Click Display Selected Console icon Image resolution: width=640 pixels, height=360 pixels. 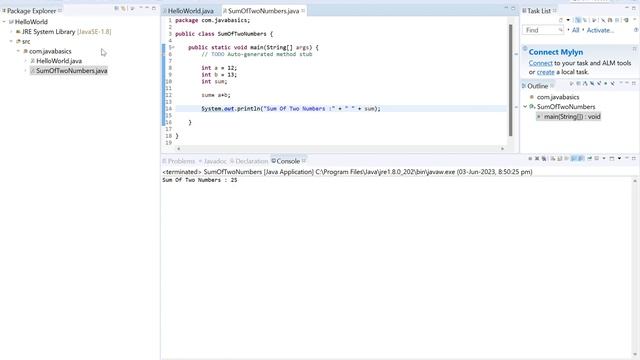coord(597,158)
